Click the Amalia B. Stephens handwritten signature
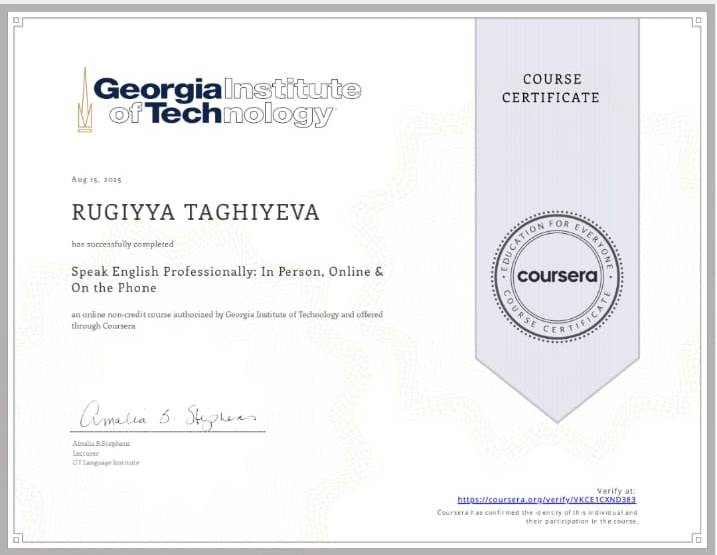Image resolution: width=717 pixels, height=555 pixels. coord(167,415)
